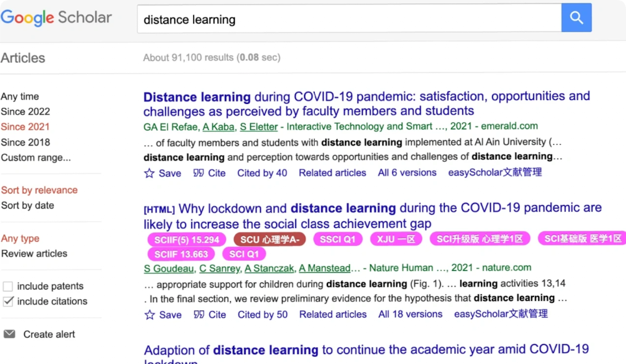Choose Sort by relevance

(x=39, y=190)
